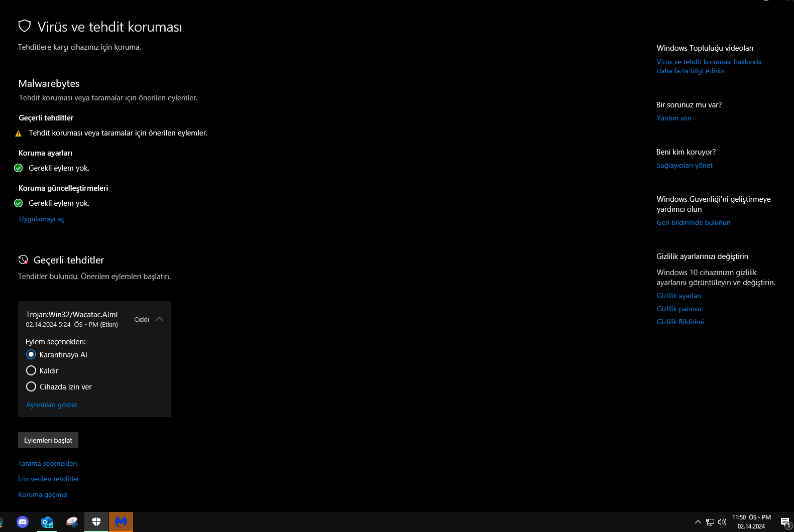Click the Koruma güncelleştirmeleri heading

point(63,188)
